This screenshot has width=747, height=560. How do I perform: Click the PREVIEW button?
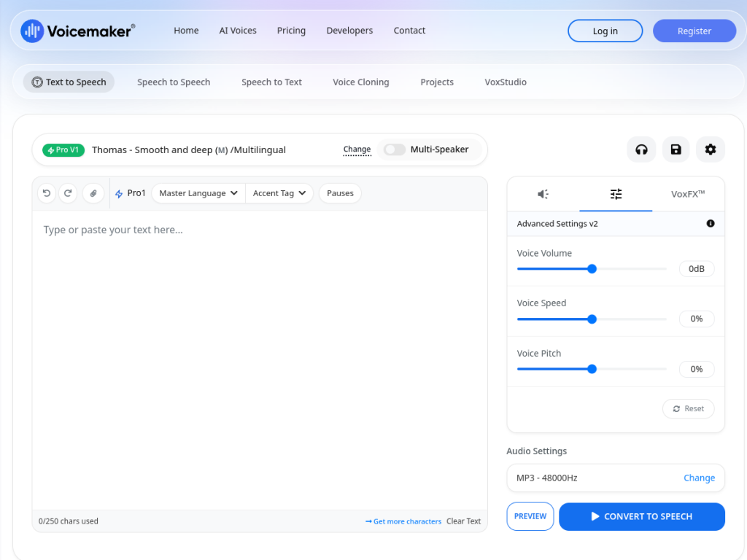pos(530,516)
